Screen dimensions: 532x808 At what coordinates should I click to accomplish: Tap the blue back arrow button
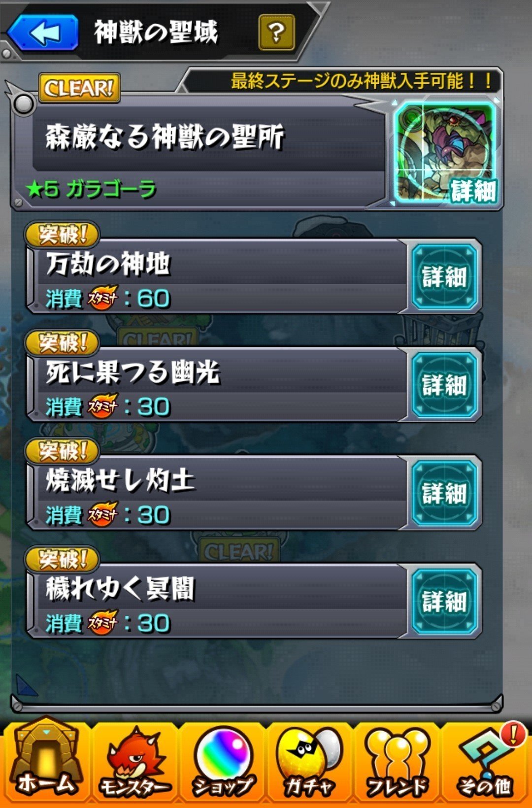pos(43,33)
